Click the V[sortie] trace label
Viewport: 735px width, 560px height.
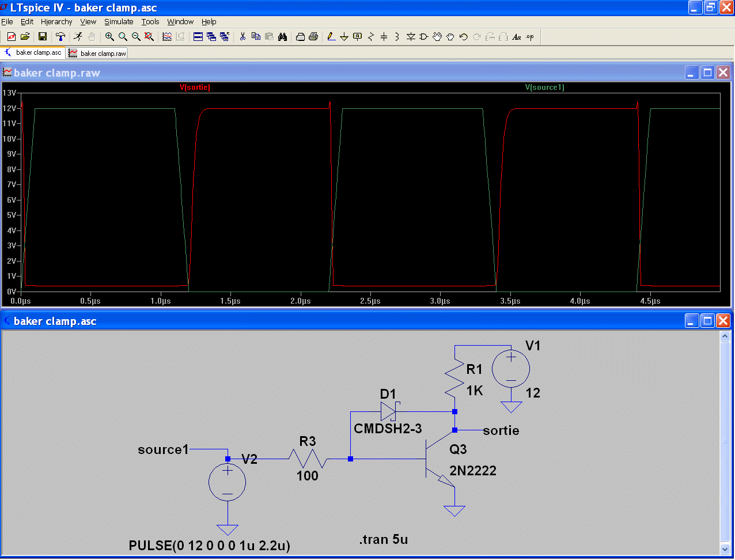pyautogui.click(x=195, y=88)
